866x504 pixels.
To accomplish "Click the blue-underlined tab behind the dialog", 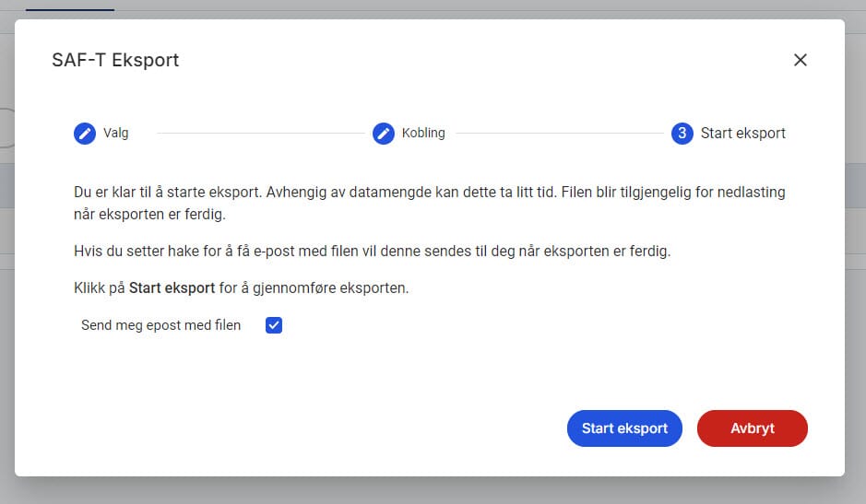I will (69, 7).
